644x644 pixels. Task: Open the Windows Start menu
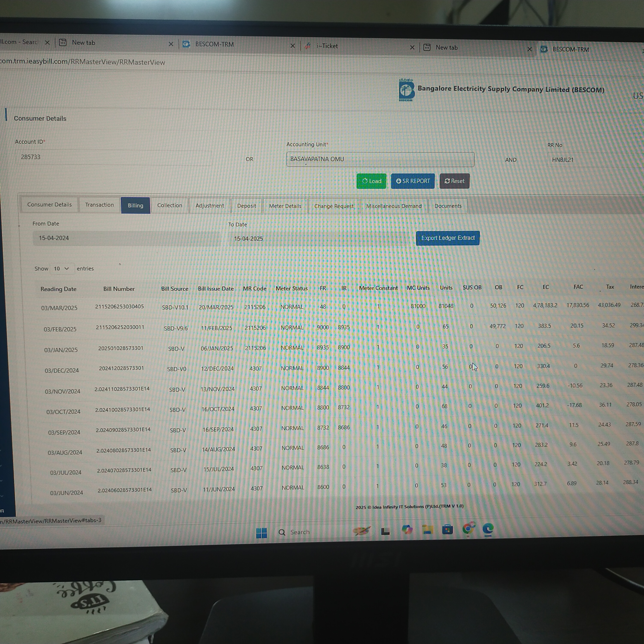(x=261, y=533)
